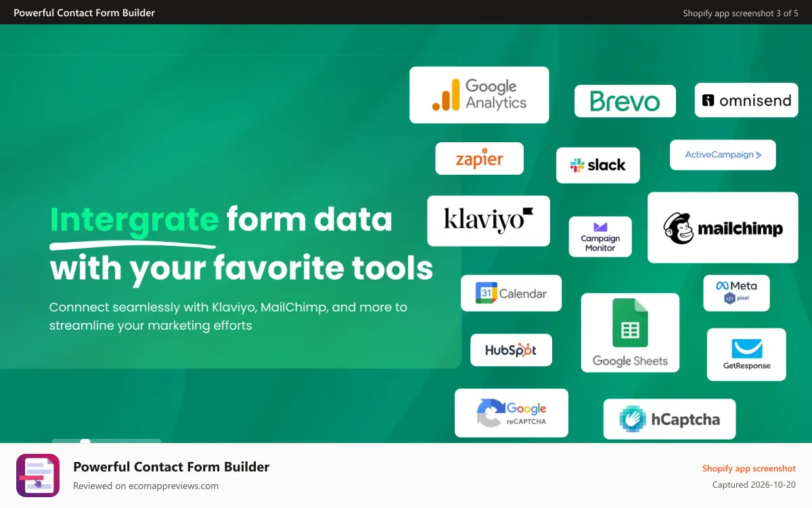The image size is (812, 508).
Task: Open the Google Sheets card
Action: pos(630,333)
